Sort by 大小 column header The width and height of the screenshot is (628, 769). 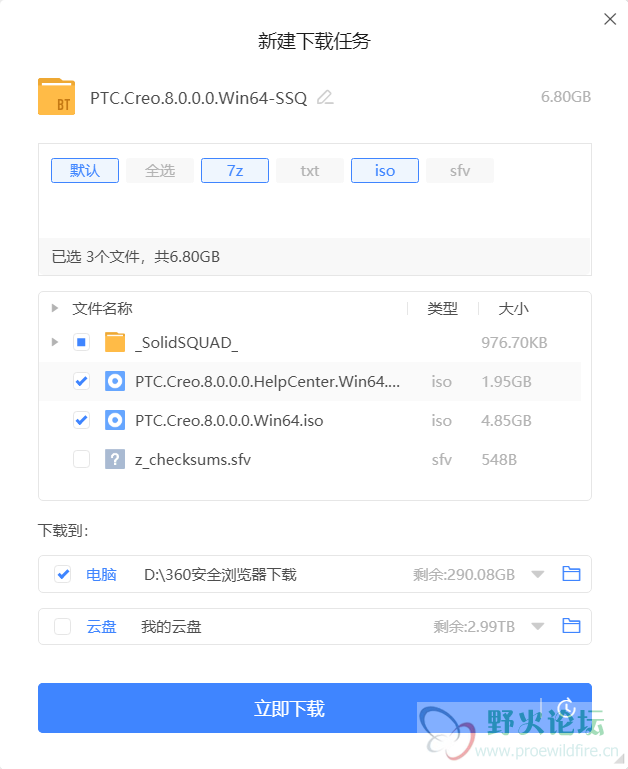coord(514,308)
